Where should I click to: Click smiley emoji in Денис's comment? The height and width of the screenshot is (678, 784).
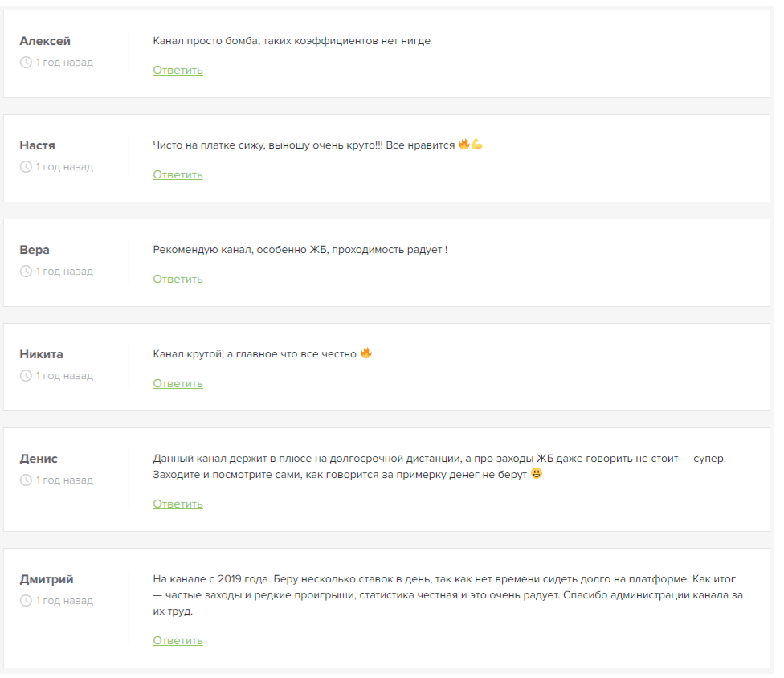pyautogui.click(x=536, y=473)
